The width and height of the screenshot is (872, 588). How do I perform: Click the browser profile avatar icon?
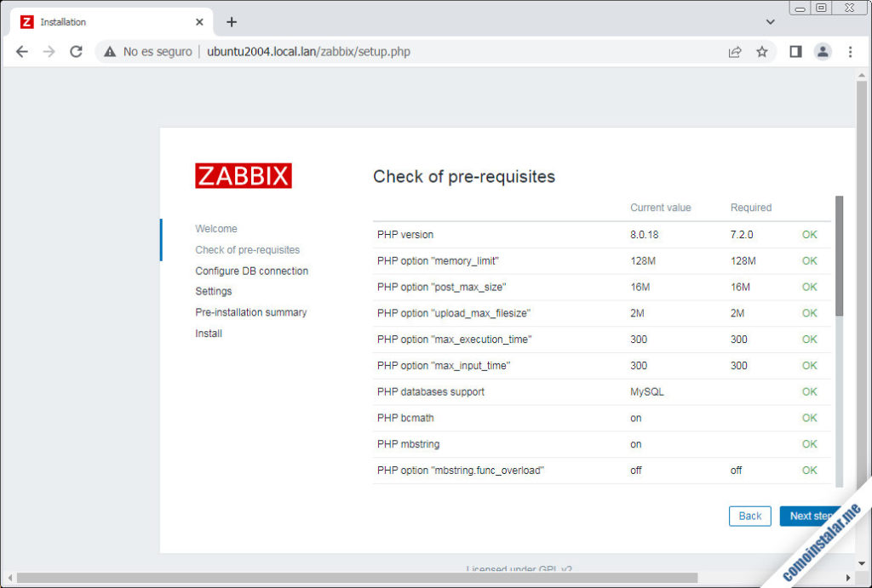823,51
